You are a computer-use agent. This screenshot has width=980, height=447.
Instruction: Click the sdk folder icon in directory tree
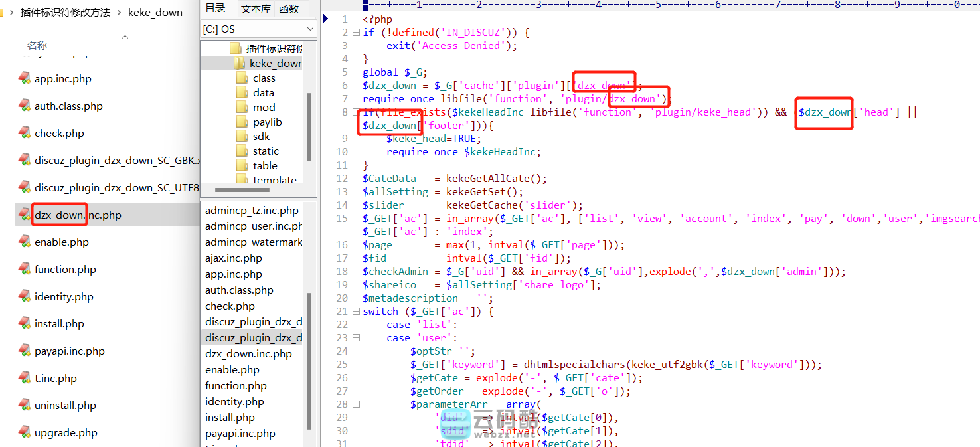point(242,137)
